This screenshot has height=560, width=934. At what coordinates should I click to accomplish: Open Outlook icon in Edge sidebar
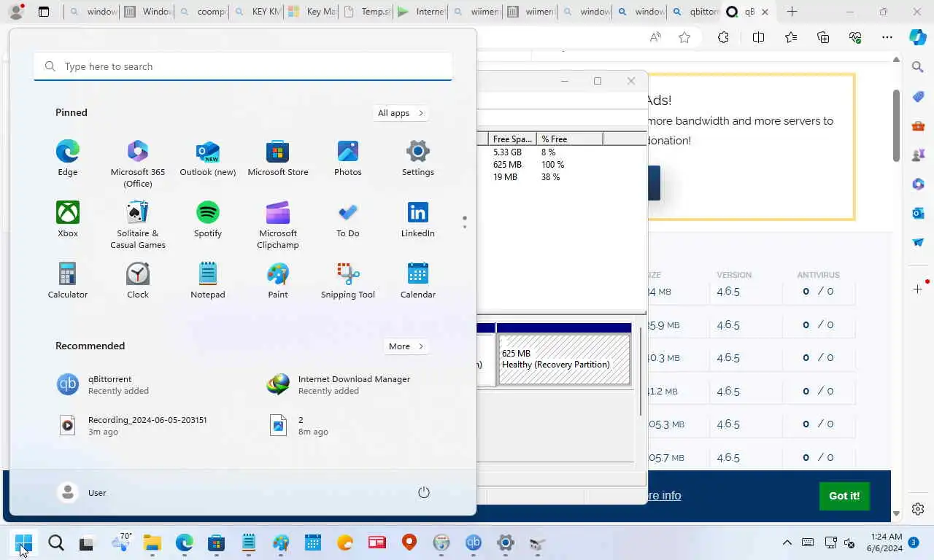[x=918, y=213]
